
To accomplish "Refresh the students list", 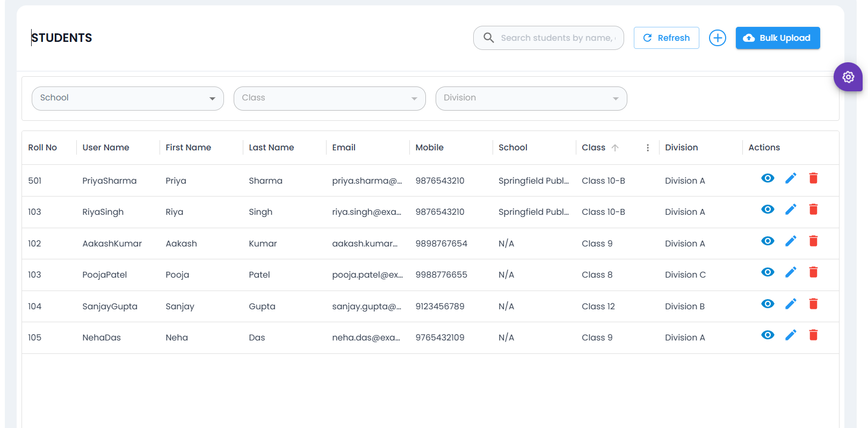I will 667,38.
